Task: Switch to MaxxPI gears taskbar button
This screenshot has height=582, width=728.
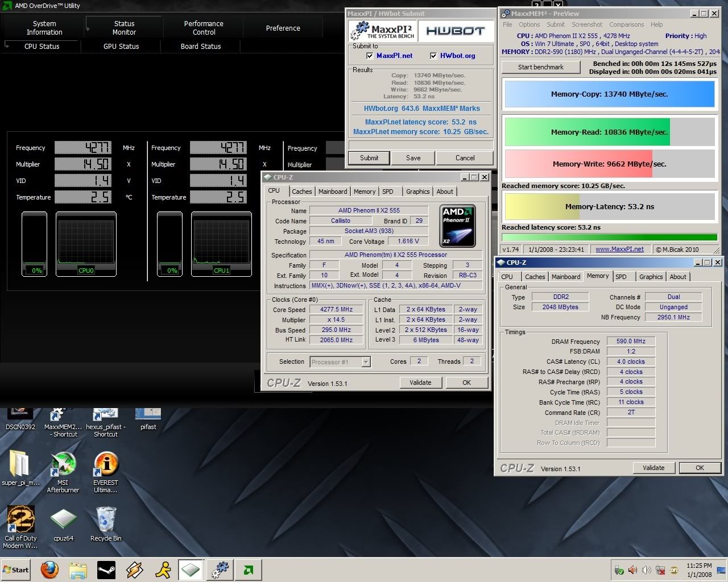Action: tap(219, 570)
